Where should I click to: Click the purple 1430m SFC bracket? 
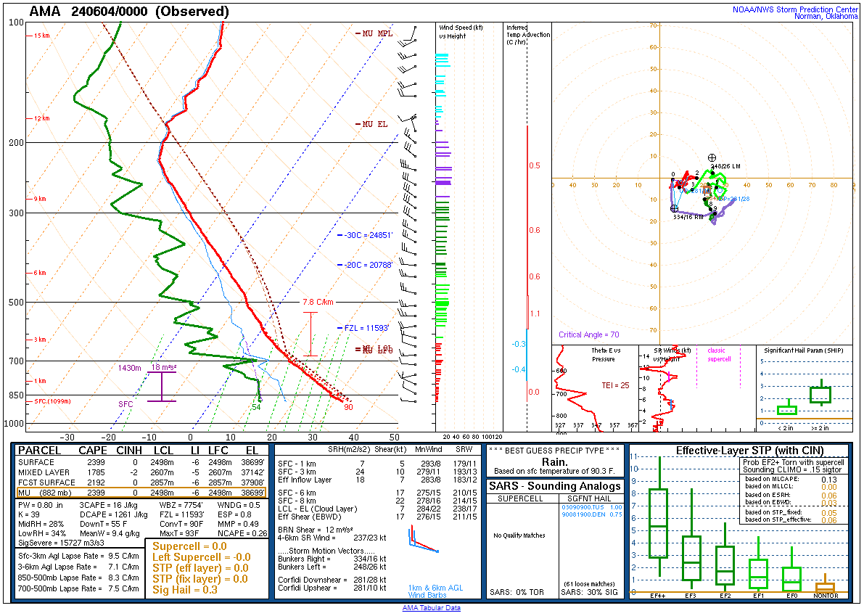(161, 386)
